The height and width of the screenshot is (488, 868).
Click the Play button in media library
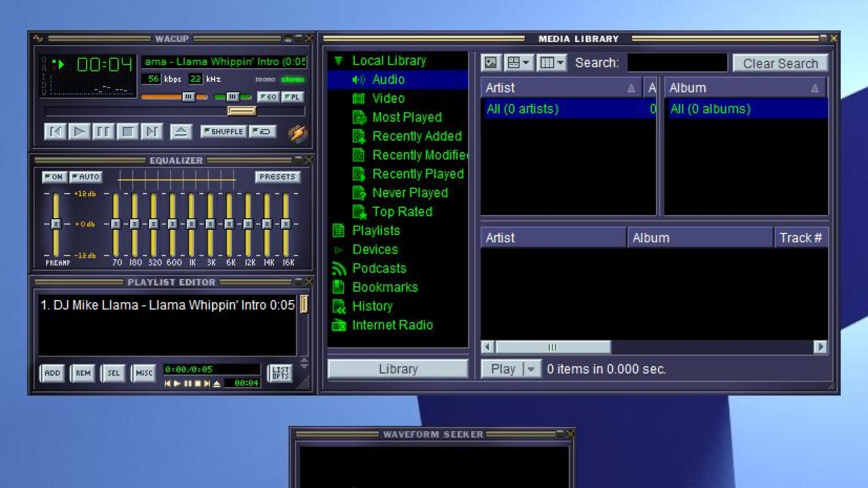pos(502,369)
